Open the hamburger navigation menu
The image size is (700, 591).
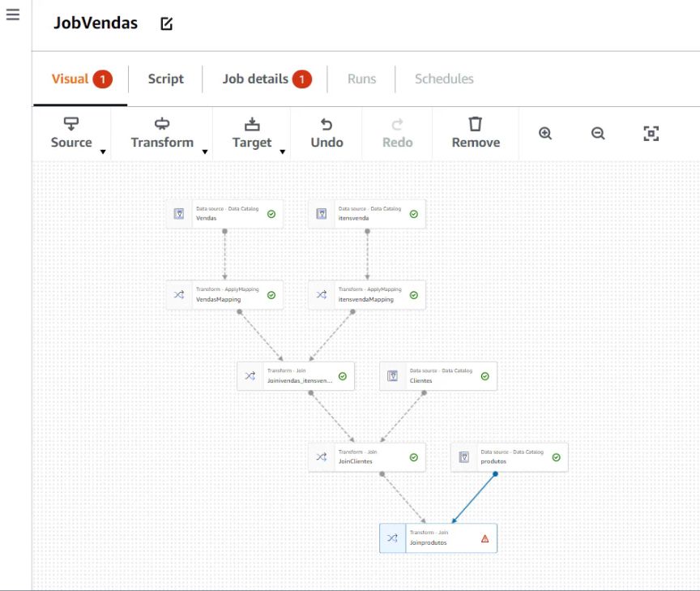coord(13,15)
